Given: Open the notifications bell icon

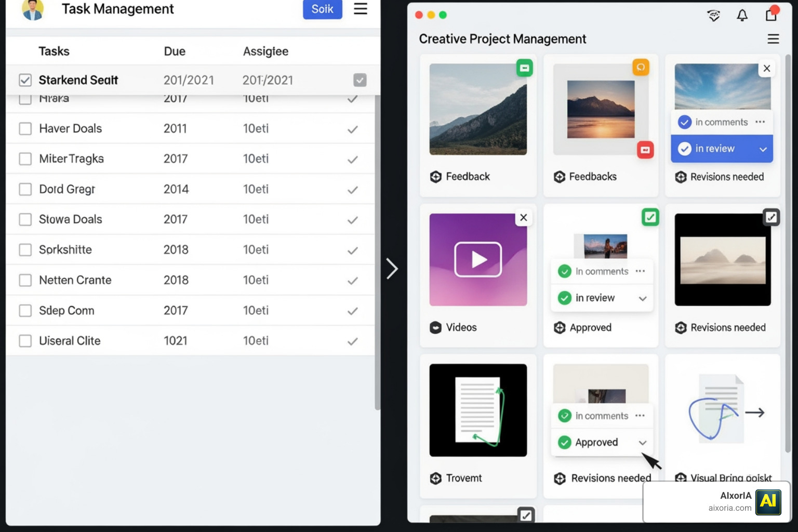Looking at the screenshot, I should (742, 16).
